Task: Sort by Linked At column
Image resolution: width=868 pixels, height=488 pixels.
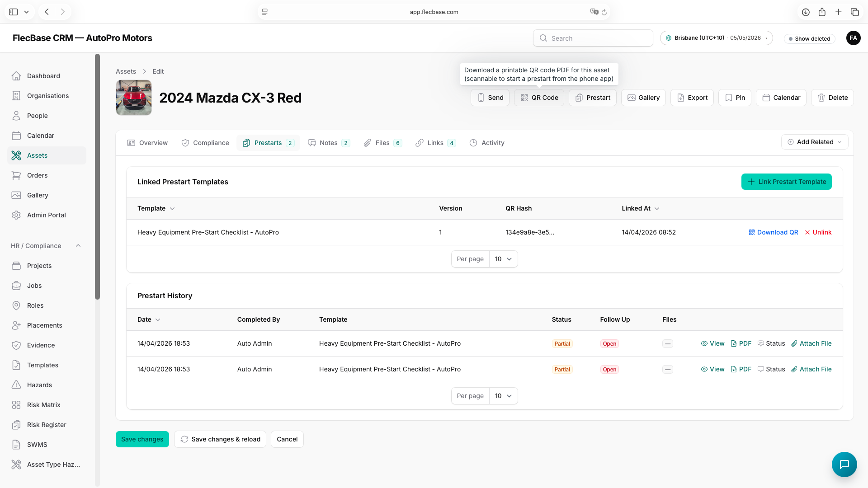Action: [641, 208]
